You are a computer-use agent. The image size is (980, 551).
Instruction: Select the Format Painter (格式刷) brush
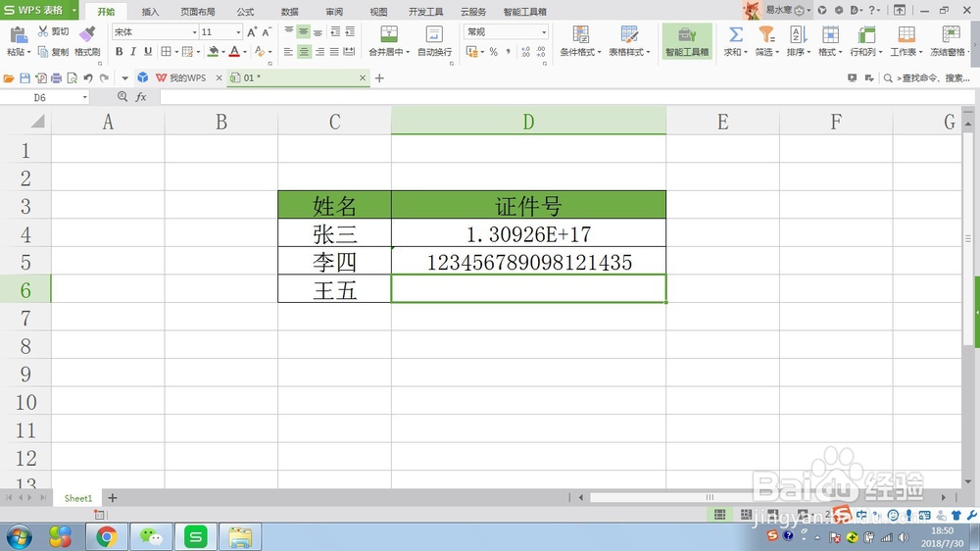tap(87, 34)
